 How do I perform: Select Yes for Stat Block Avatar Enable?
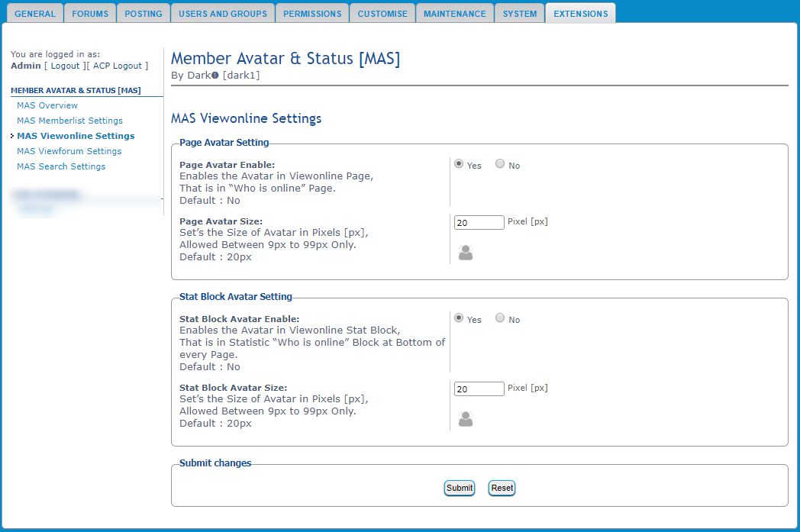point(459,318)
